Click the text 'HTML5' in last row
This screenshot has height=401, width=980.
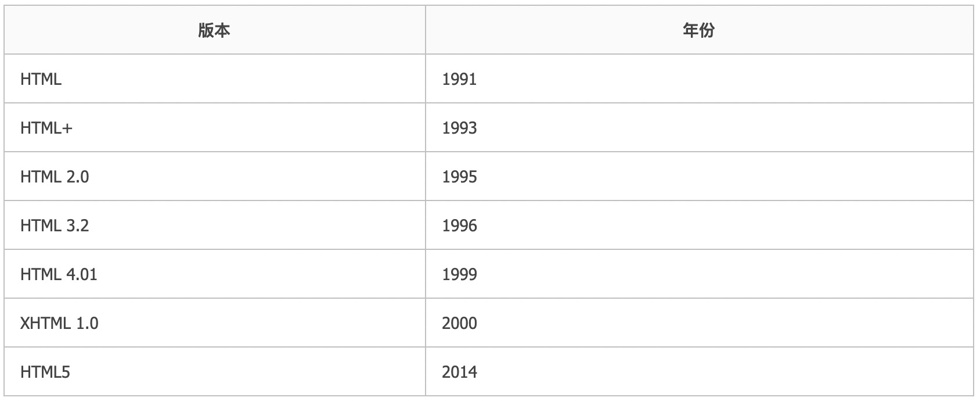pos(45,372)
